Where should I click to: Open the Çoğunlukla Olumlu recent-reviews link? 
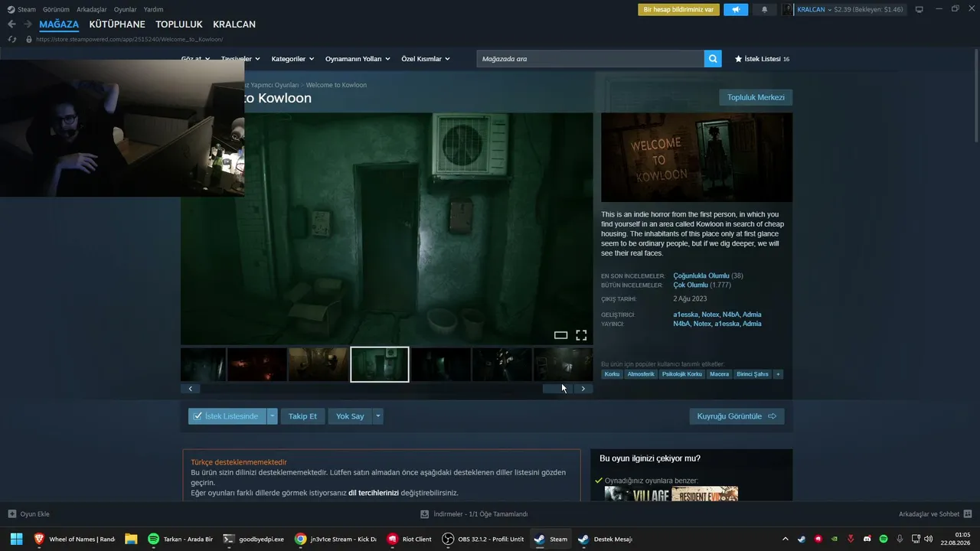point(701,275)
